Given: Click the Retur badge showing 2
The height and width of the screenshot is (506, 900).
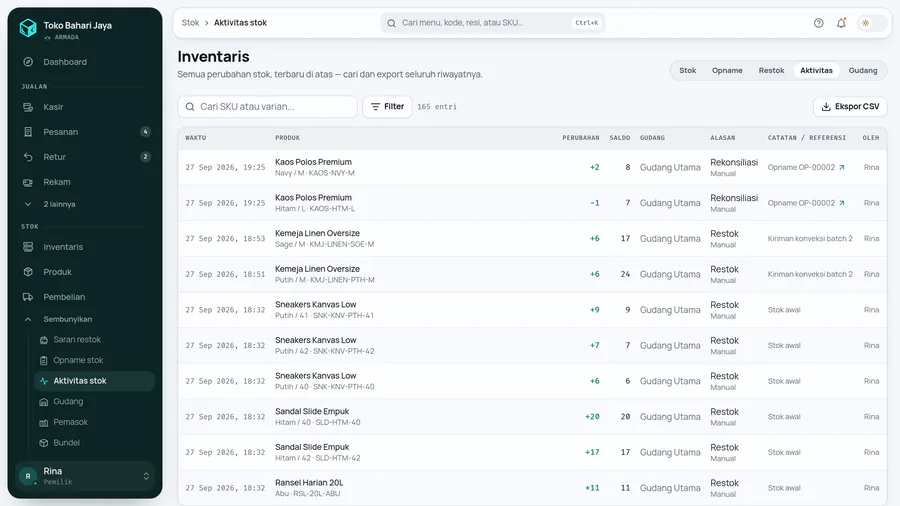Looking at the screenshot, I should pyautogui.click(x=145, y=157).
